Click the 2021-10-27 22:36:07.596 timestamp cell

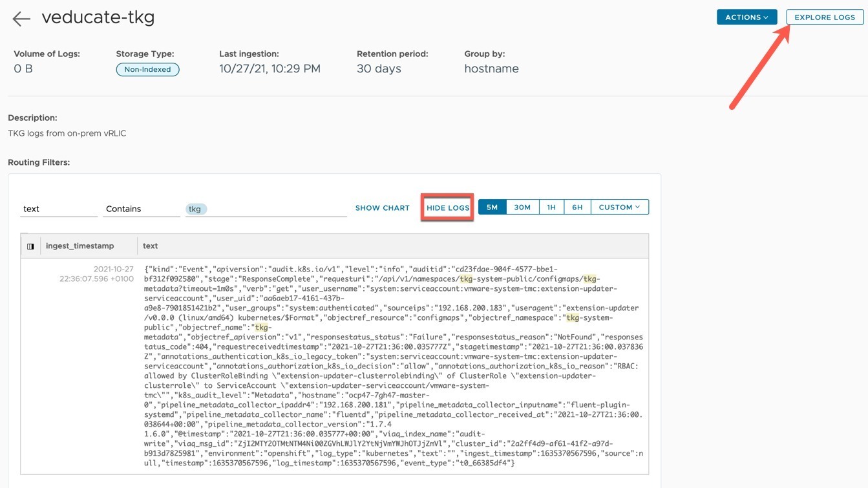[98, 274]
